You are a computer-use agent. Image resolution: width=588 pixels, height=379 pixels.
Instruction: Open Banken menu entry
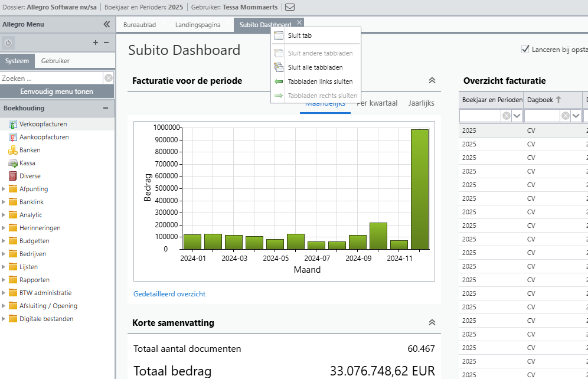click(x=30, y=150)
